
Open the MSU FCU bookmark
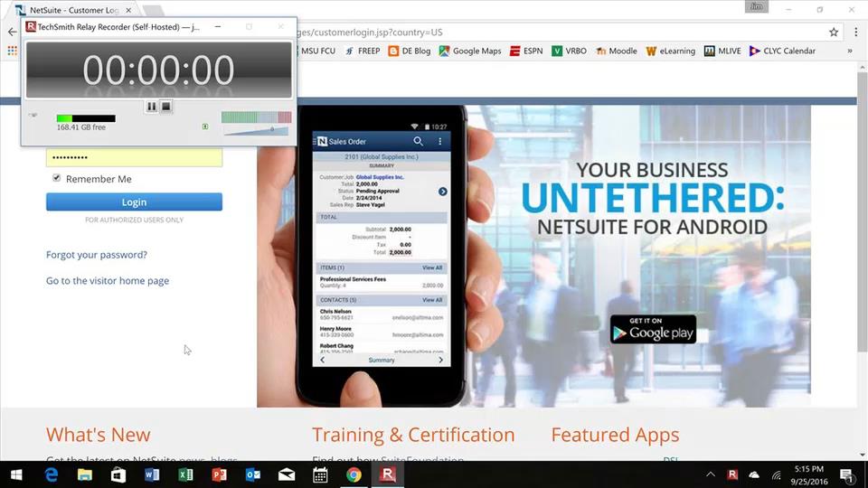click(316, 51)
